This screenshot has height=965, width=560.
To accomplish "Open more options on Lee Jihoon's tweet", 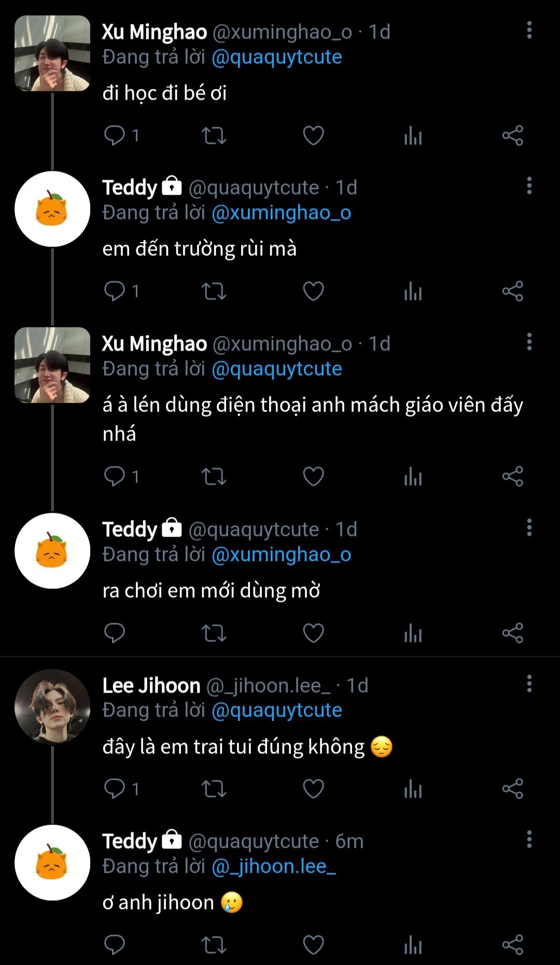I will pyautogui.click(x=529, y=684).
